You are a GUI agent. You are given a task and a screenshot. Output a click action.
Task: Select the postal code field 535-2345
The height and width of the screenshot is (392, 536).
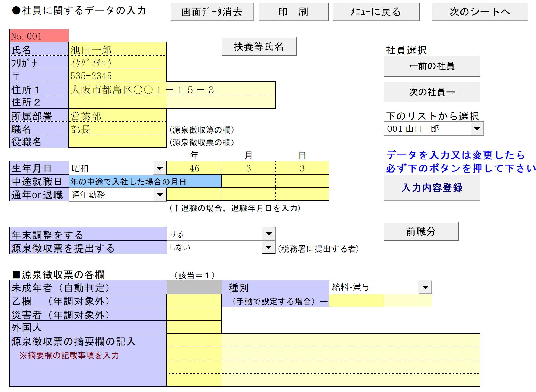pyautogui.click(x=117, y=76)
